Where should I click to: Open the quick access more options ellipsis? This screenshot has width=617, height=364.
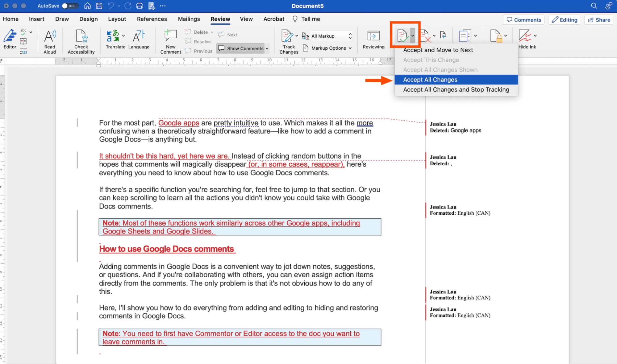point(163,6)
